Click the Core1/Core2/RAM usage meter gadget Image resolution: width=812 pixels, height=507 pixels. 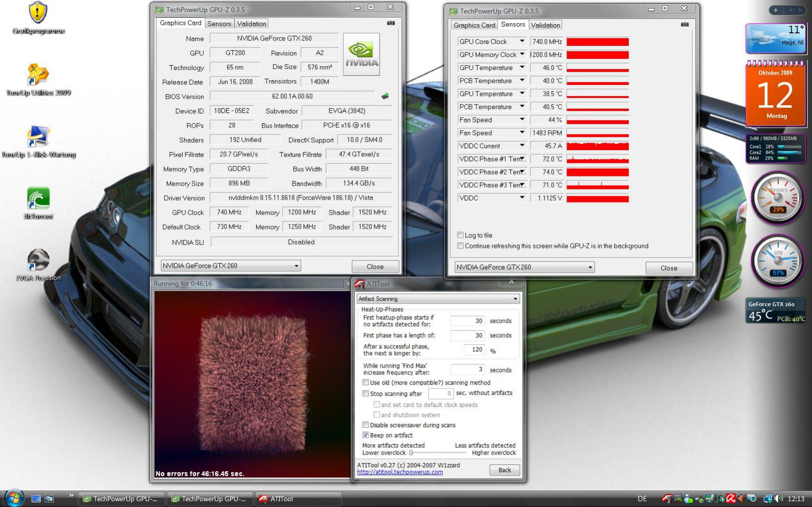[775, 148]
